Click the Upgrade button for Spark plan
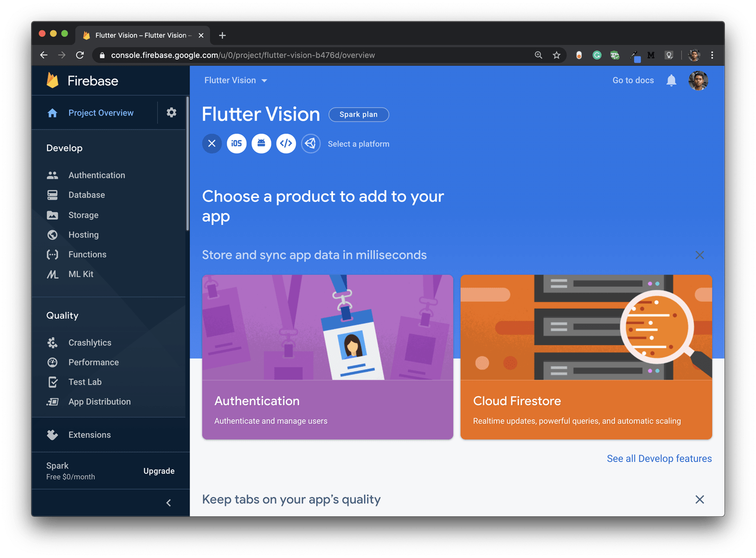This screenshot has width=756, height=558. [159, 471]
